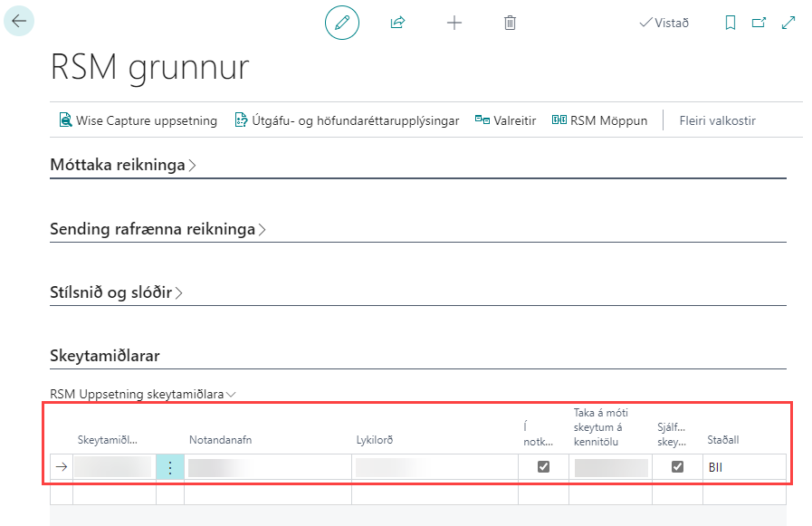Image resolution: width=812 pixels, height=526 pixels.
Task: Click the pencil edit icon
Action: point(342,23)
